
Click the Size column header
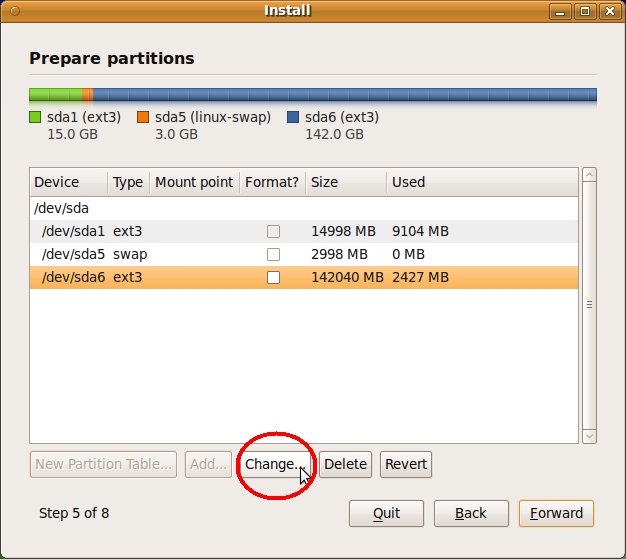pyautogui.click(x=346, y=182)
